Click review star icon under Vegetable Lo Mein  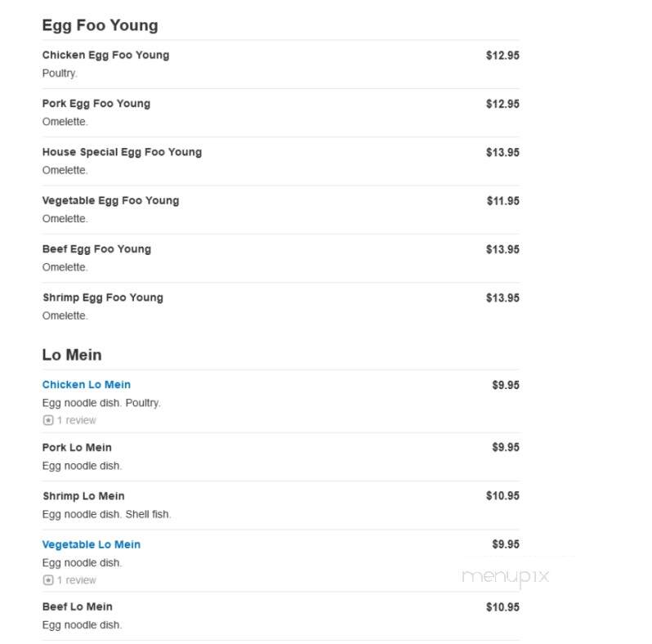(x=48, y=580)
